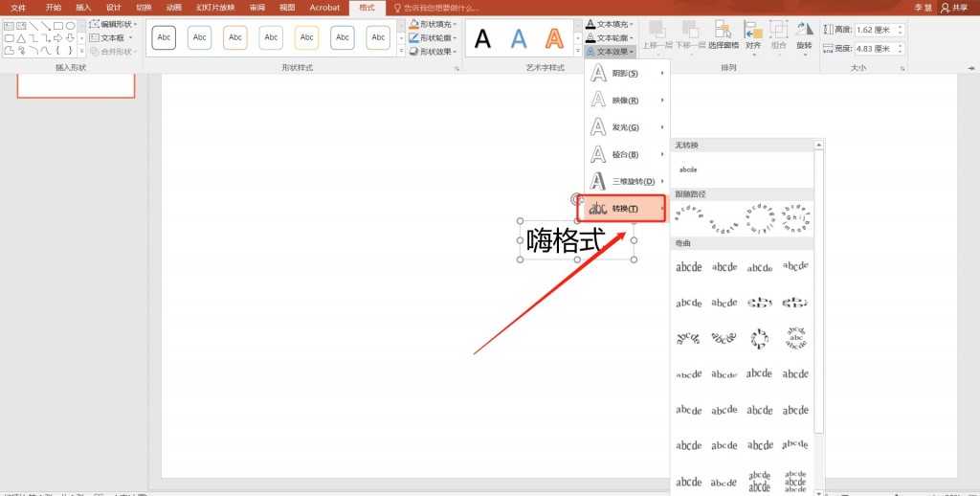Image resolution: width=980 pixels, height=496 pixels.
Task: Pick the circular follow-path text transform
Action: 758,217
